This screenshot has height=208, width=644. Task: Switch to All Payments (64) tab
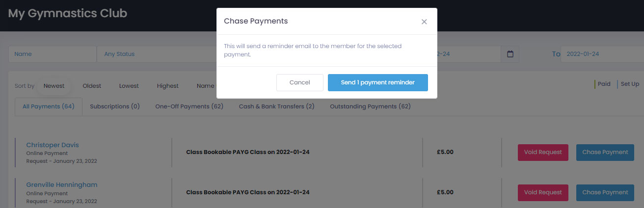click(49, 106)
